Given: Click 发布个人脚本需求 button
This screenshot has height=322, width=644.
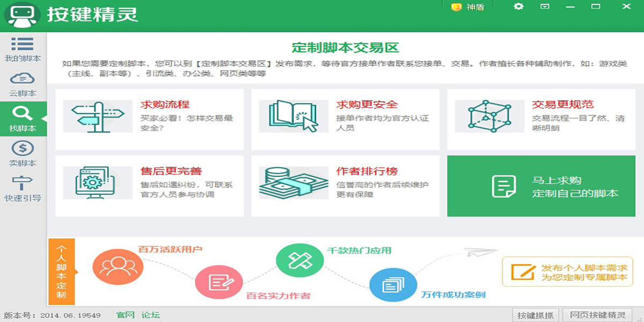Looking at the screenshot, I should point(567,272).
